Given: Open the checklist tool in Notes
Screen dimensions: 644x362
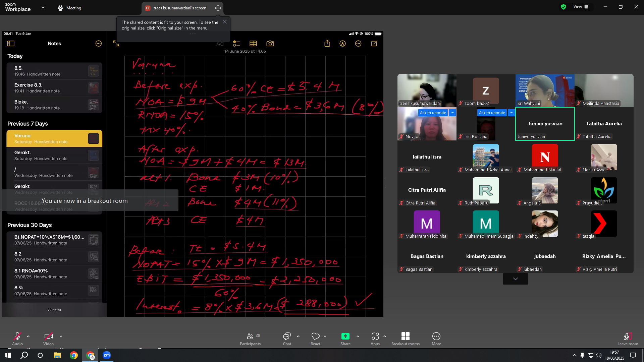Looking at the screenshot, I should tap(236, 44).
